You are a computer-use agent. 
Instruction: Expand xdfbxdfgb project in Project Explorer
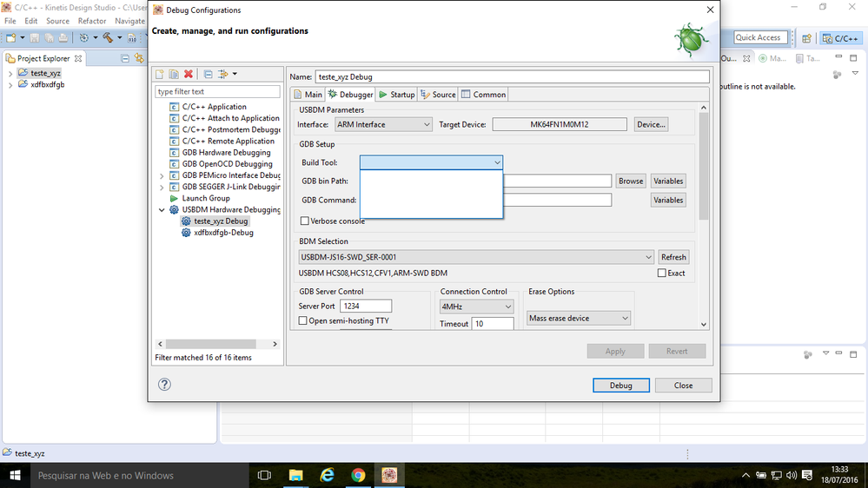pos(10,85)
